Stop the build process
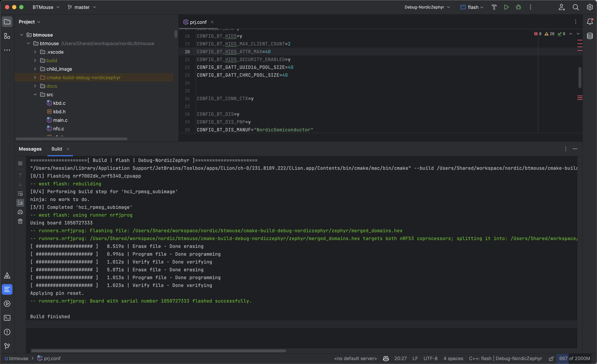The width and height of the screenshot is (597, 364). click(x=20, y=164)
